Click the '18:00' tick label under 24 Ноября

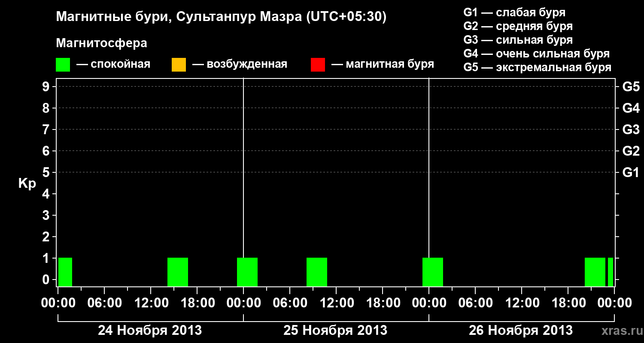tap(197, 303)
